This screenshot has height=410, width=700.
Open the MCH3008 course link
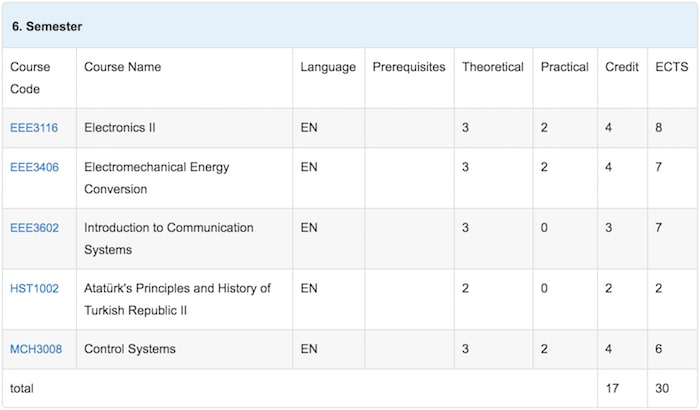click(36, 349)
